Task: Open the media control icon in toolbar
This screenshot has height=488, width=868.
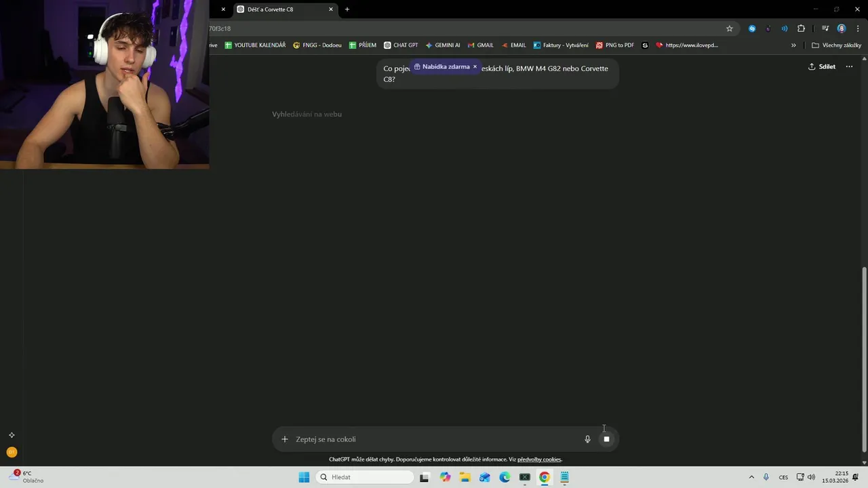Action: (x=825, y=28)
